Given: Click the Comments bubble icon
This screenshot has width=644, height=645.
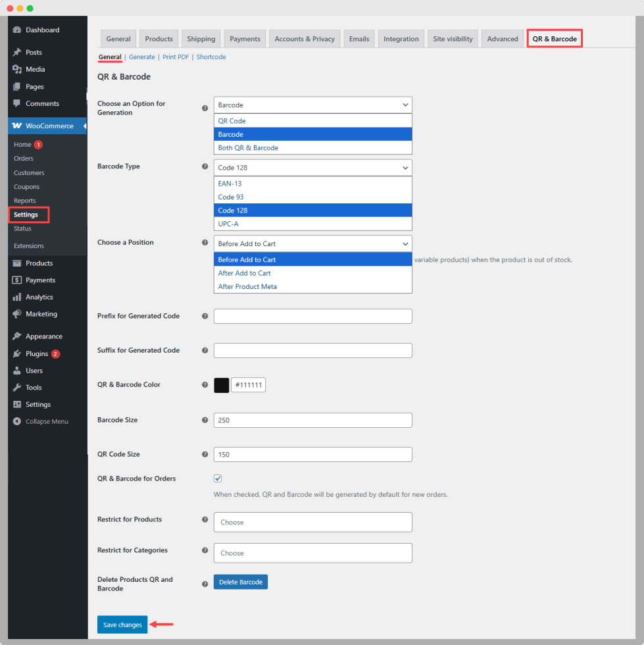Looking at the screenshot, I should [x=17, y=103].
